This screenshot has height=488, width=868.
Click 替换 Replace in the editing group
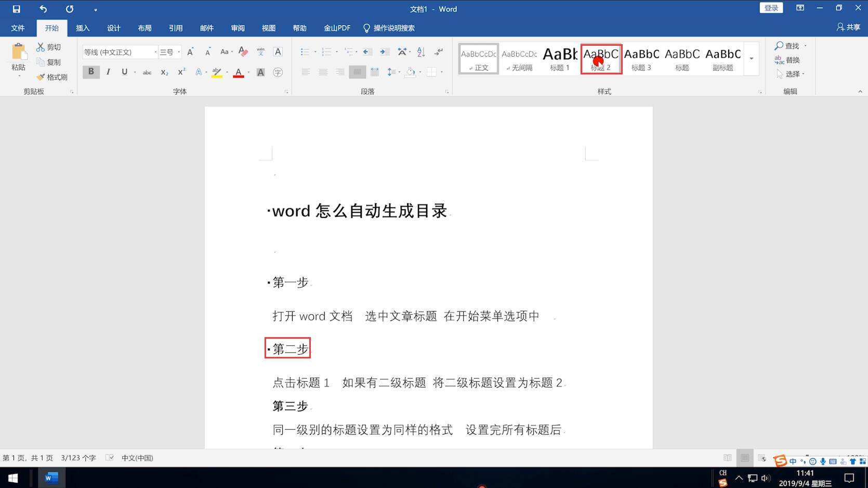coord(787,60)
